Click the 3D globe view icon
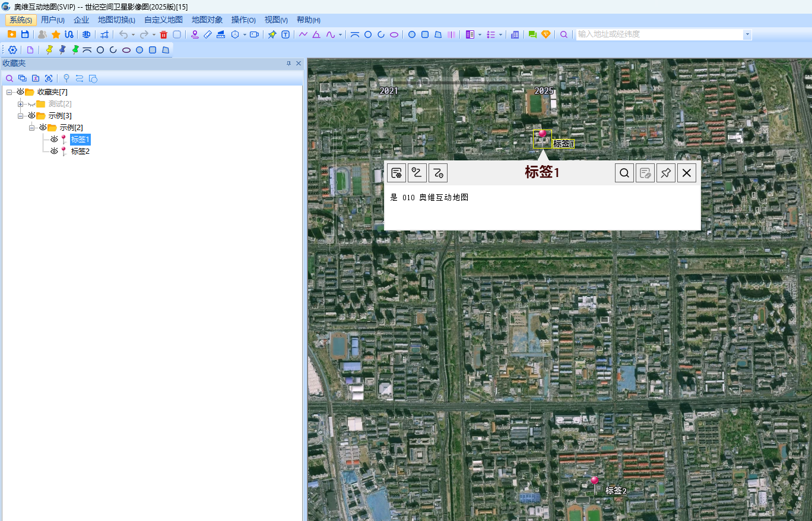 point(86,34)
